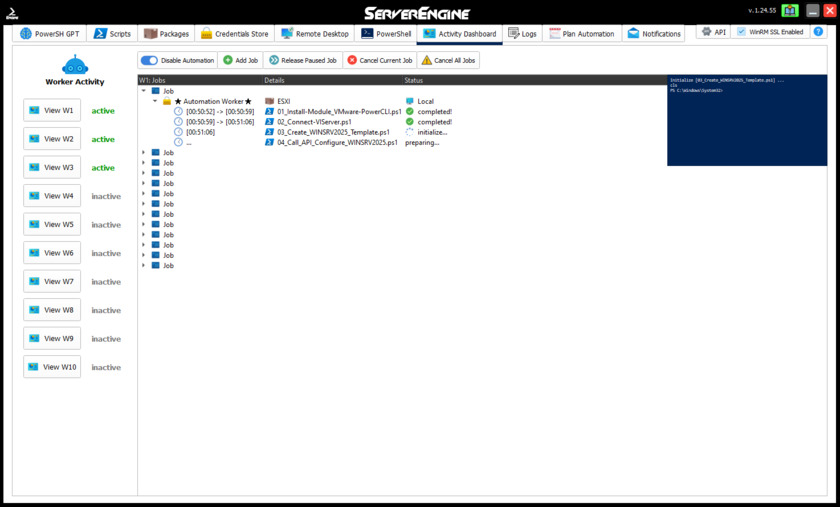Open the Packages tab
This screenshot has height=507, width=840.
click(x=166, y=34)
